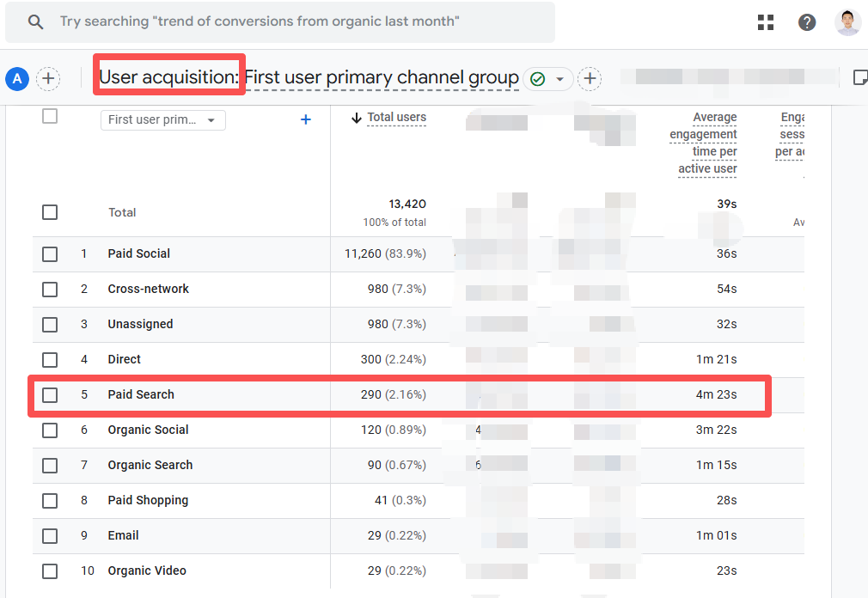The height and width of the screenshot is (598, 868).
Task: Click the blue 'A' segment badge
Action: tap(17, 79)
